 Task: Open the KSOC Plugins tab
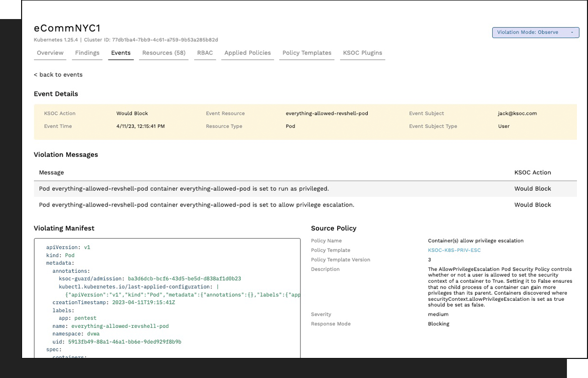pyautogui.click(x=363, y=53)
